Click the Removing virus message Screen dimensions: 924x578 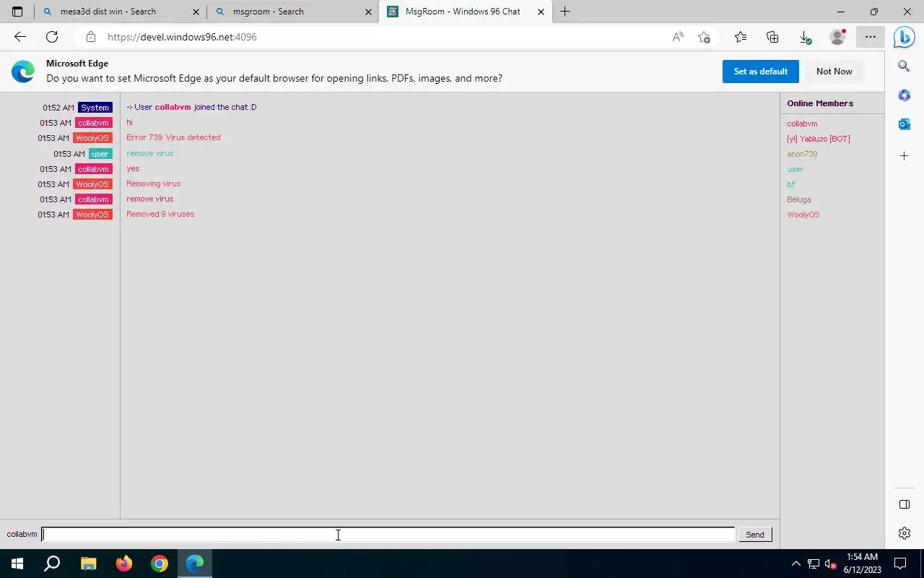tap(153, 184)
